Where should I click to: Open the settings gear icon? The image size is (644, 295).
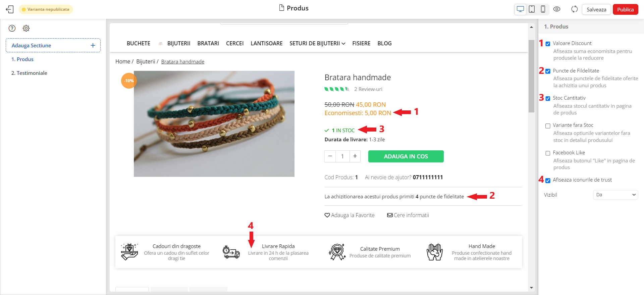26,28
